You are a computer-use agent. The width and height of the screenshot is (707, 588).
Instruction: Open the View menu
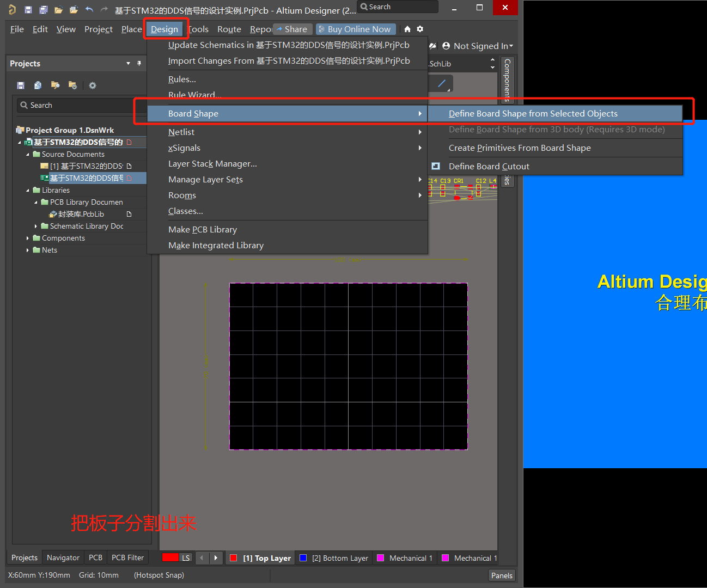tap(66, 29)
